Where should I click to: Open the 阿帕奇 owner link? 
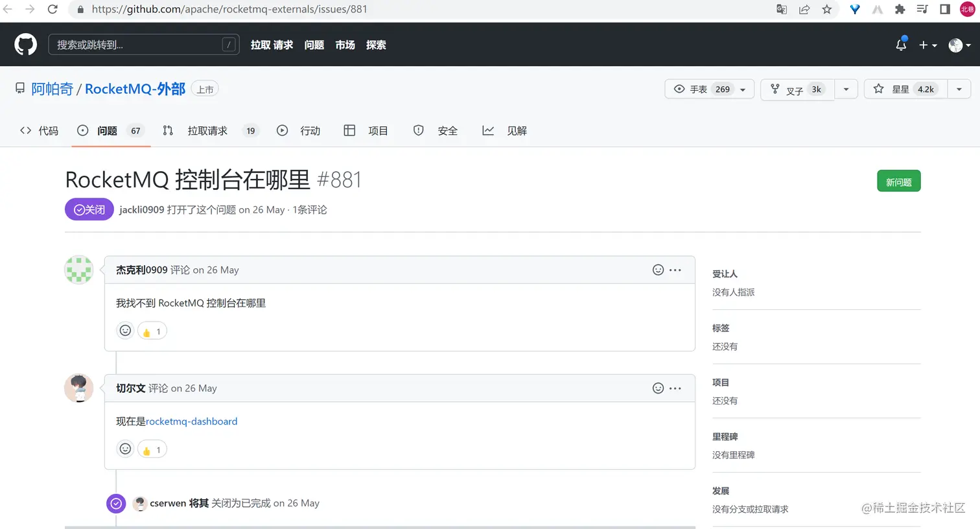[x=52, y=89]
